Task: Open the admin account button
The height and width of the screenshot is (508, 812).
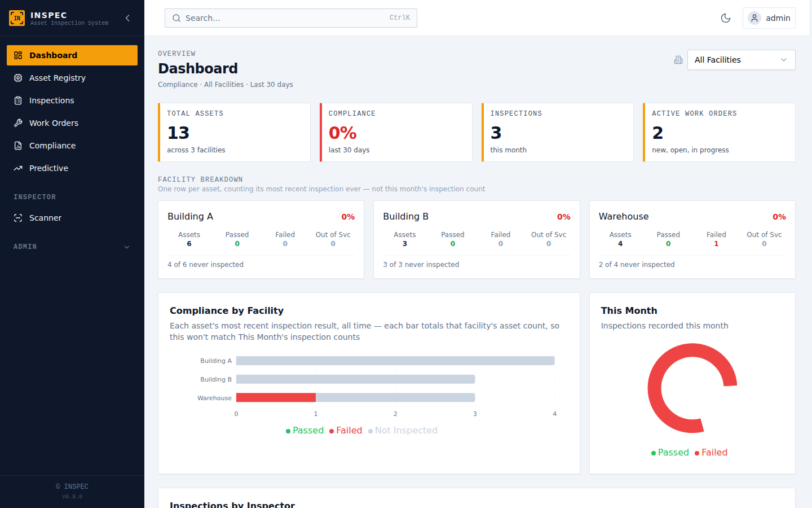Action: 769,18
